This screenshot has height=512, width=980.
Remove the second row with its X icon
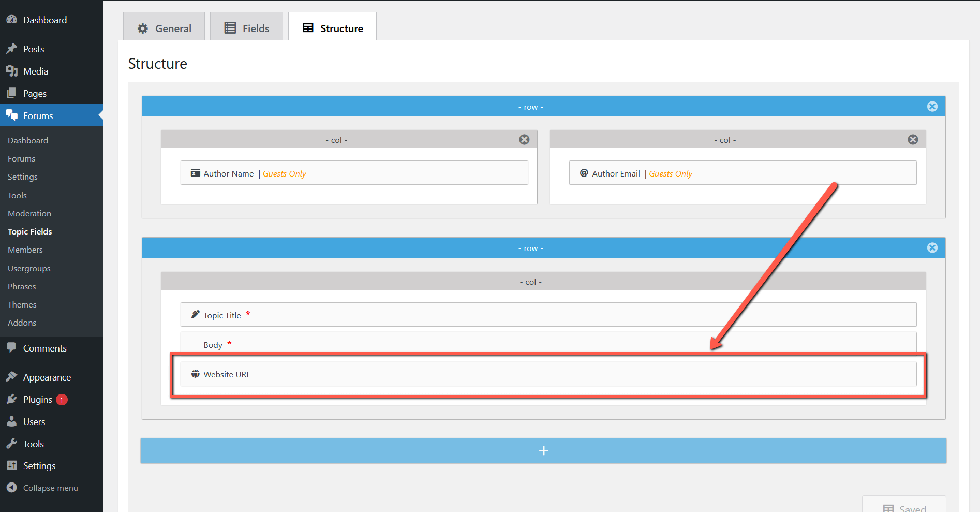point(932,248)
